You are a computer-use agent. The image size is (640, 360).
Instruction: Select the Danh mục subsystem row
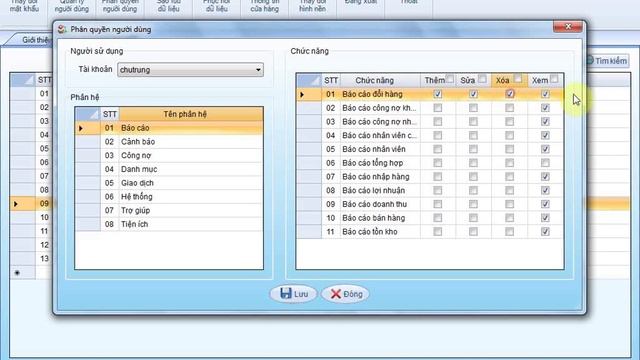tap(169, 169)
